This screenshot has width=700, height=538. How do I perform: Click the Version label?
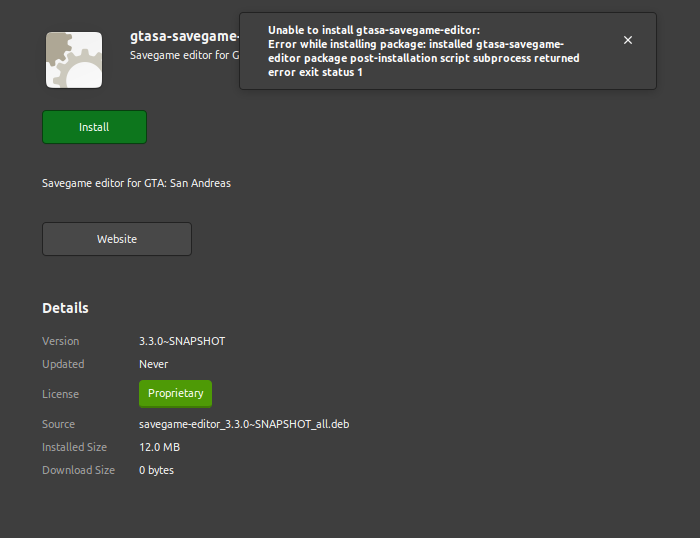tap(60, 341)
